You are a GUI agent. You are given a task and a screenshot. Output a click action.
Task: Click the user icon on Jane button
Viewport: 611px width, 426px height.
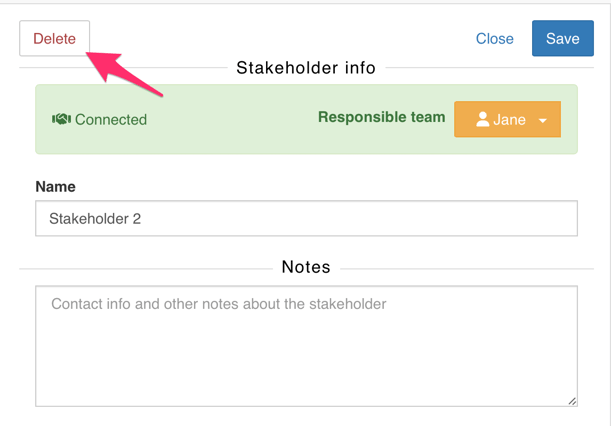(x=483, y=120)
